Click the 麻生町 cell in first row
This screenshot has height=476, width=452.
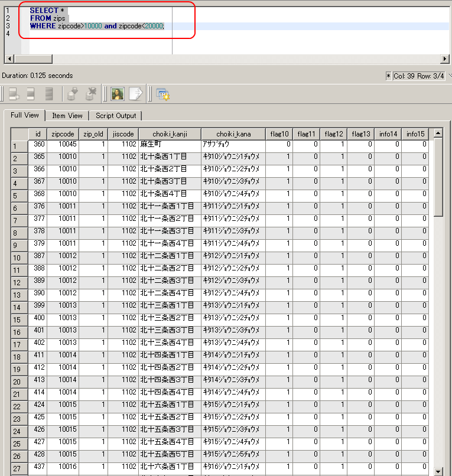coord(168,144)
